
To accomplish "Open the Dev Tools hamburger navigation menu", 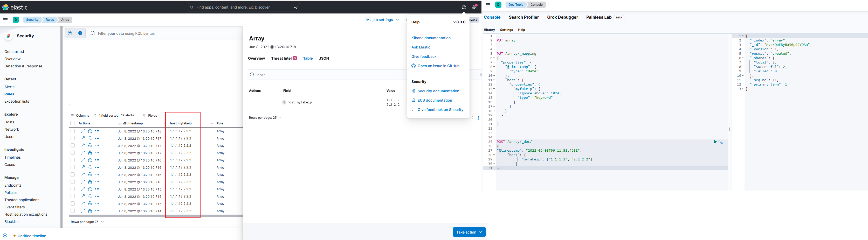I will [488, 5].
